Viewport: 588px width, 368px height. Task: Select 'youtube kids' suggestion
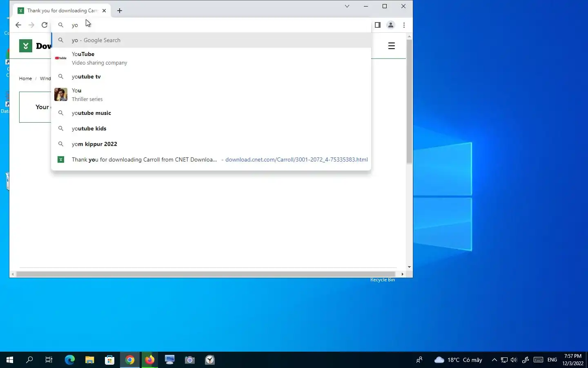[211, 128]
